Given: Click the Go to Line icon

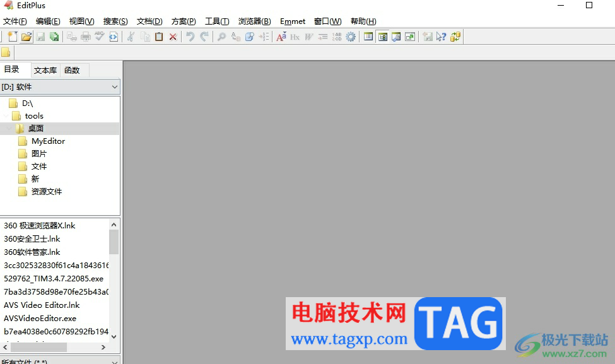Looking at the screenshot, I should pos(264,37).
